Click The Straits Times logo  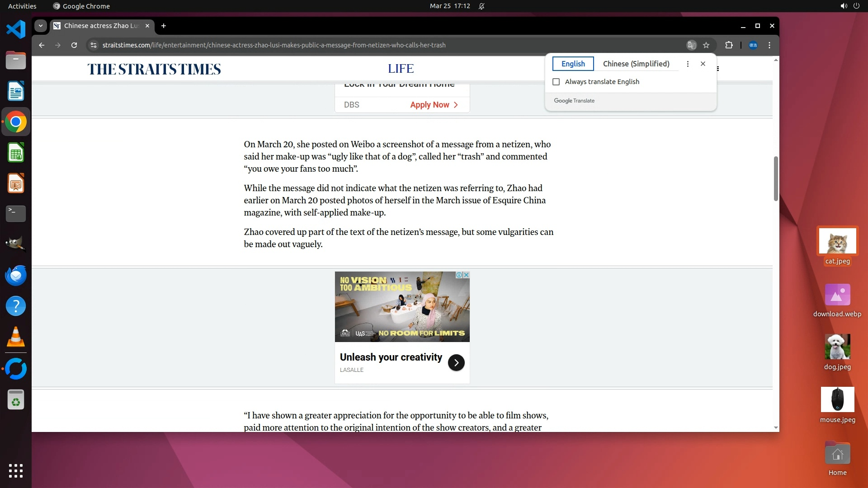154,69
